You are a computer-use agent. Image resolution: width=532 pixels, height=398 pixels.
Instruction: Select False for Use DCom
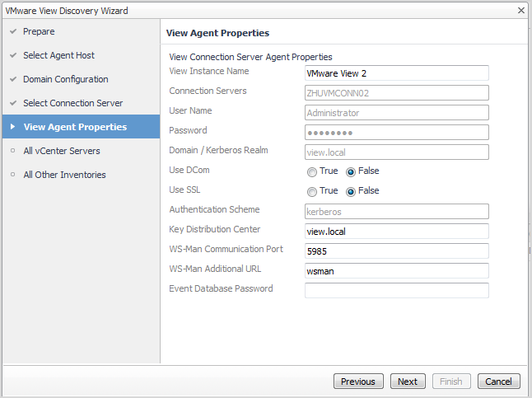coord(351,172)
